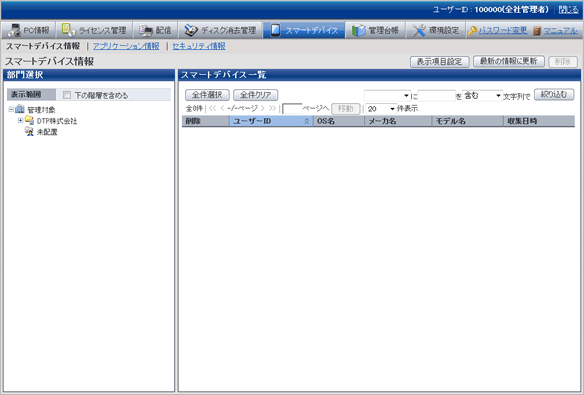Open the 20 件表示 dropdown
Image resolution: width=584 pixels, height=395 pixels.
381,109
